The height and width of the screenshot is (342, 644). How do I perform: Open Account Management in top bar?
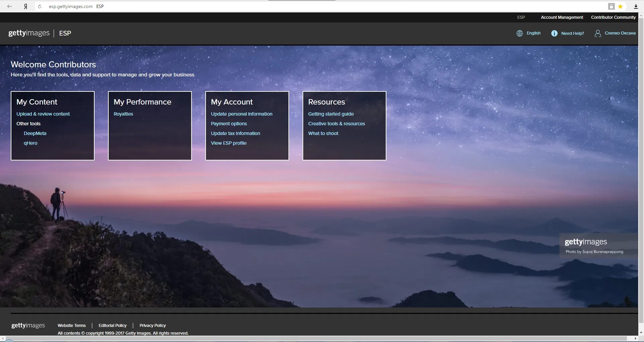[x=562, y=17]
